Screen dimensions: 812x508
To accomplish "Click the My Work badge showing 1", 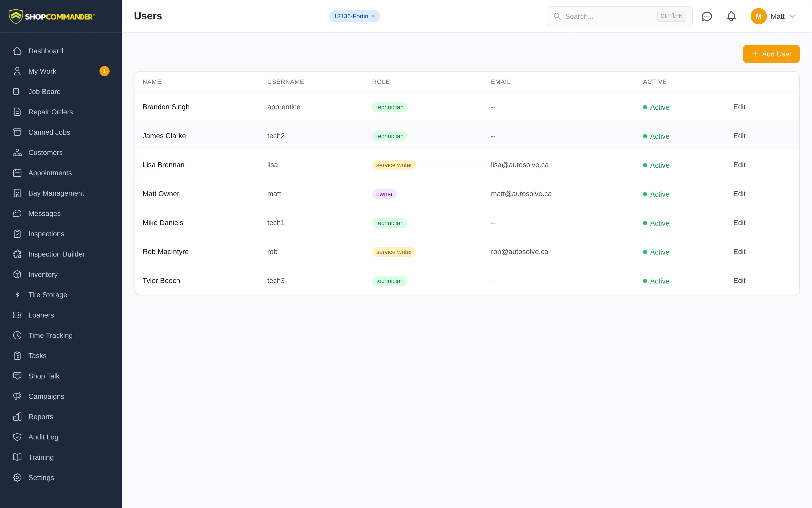I will coord(104,71).
